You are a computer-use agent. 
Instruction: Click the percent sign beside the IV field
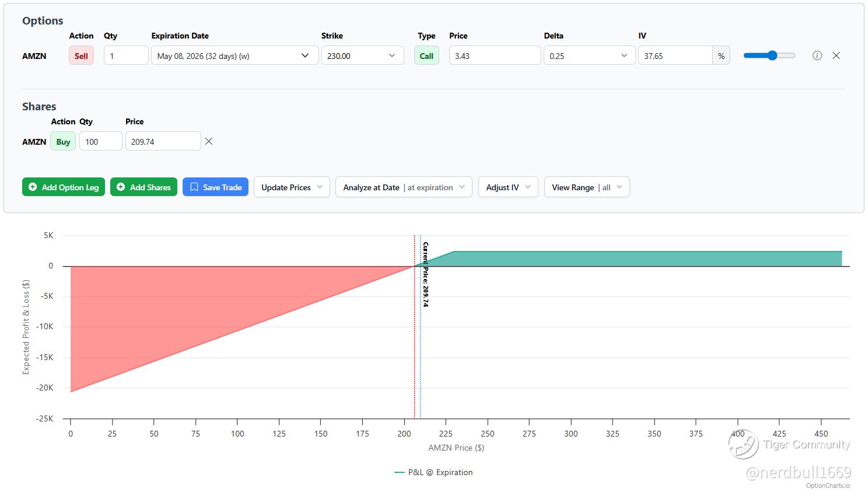tap(722, 55)
